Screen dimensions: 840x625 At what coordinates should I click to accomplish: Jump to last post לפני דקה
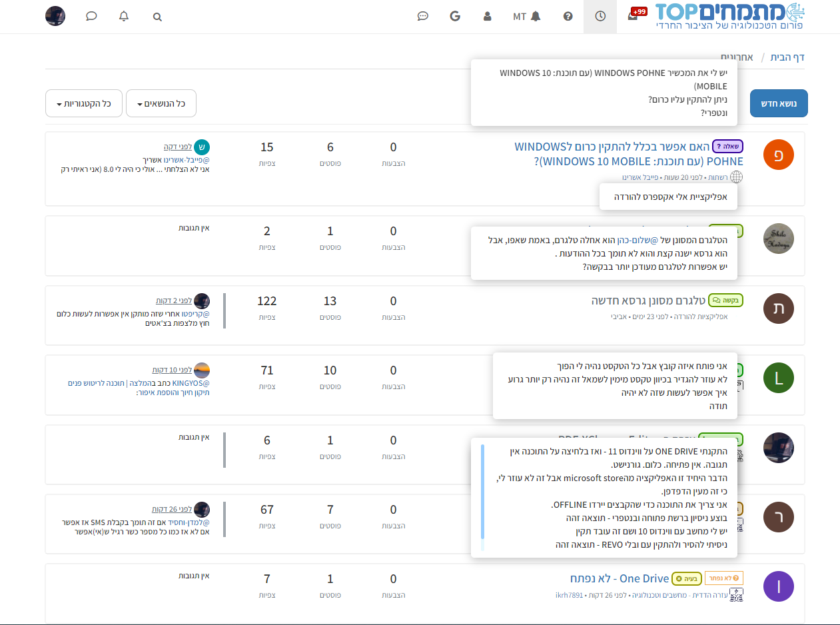177,147
